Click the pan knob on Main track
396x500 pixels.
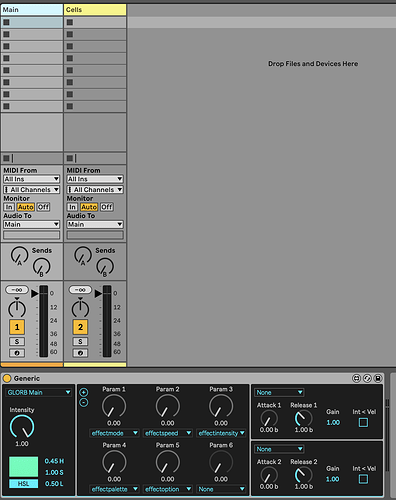click(17, 308)
